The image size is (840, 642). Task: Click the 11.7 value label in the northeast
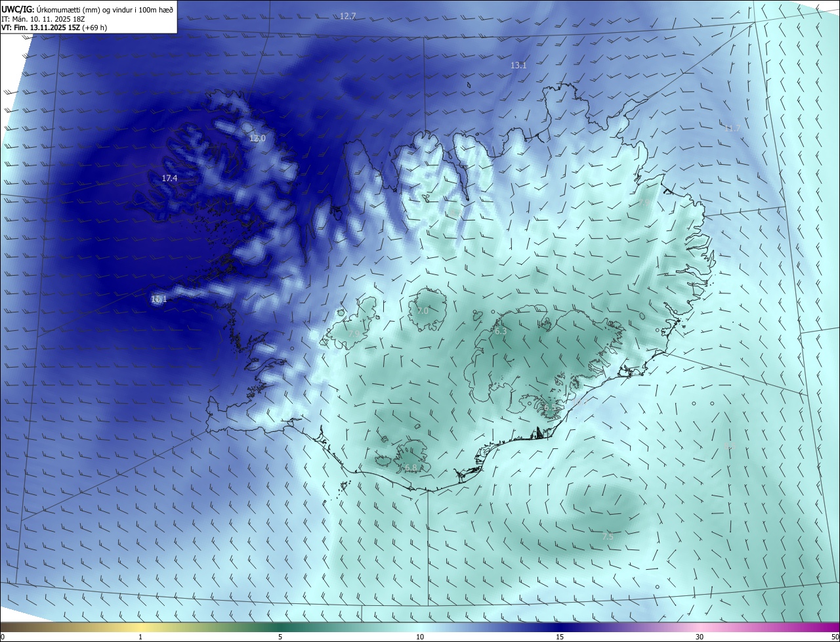pos(732,128)
